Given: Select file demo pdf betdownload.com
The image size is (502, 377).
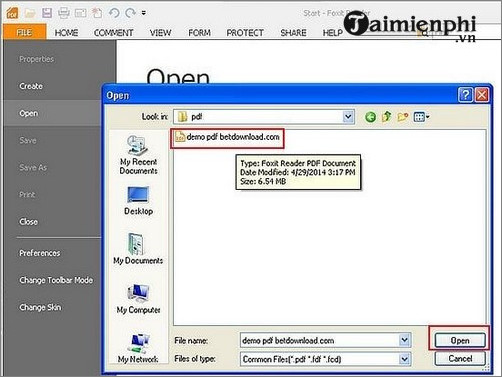Looking at the screenshot, I should coord(227,137).
